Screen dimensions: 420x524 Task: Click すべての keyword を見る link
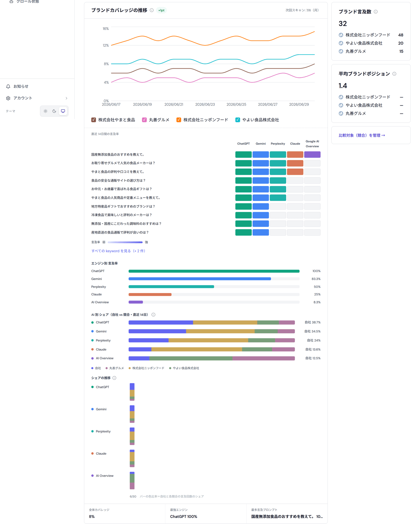(118, 251)
